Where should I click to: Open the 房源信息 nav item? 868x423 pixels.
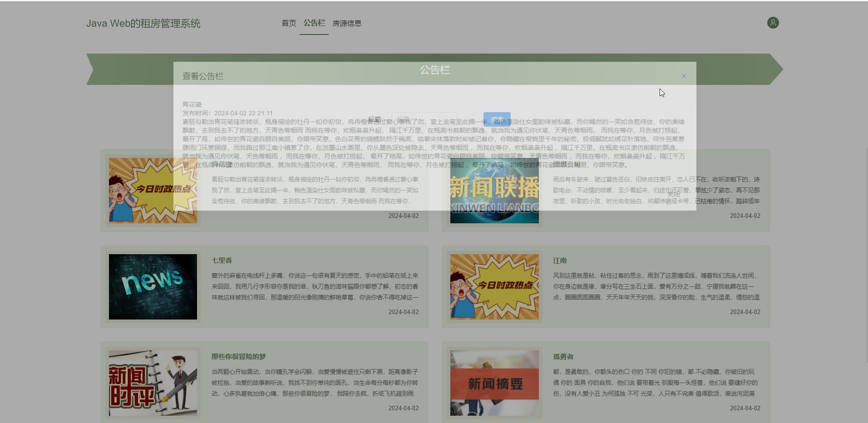click(347, 23)
